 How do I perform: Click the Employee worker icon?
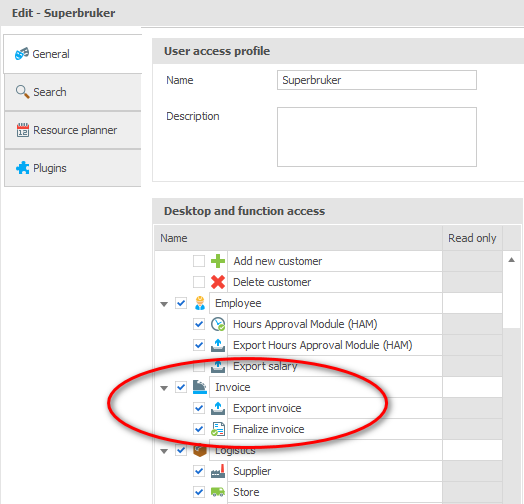(x=200, y=303)
